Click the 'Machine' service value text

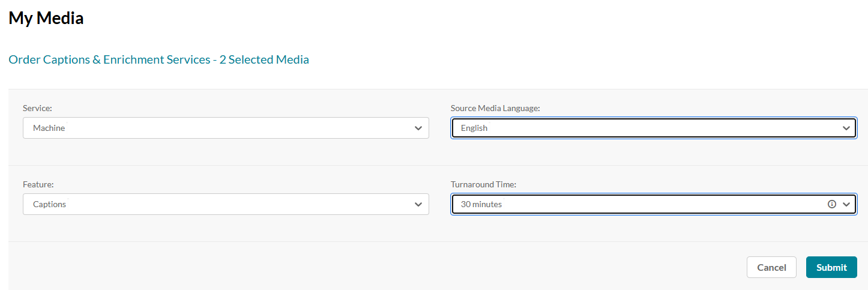49,128
